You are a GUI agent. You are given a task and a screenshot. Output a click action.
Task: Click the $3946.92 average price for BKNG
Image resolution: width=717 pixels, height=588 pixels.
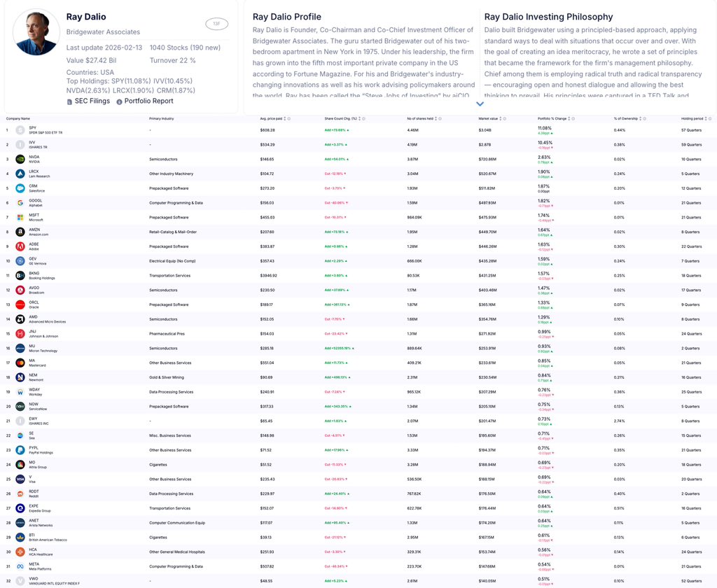point(268,276)
